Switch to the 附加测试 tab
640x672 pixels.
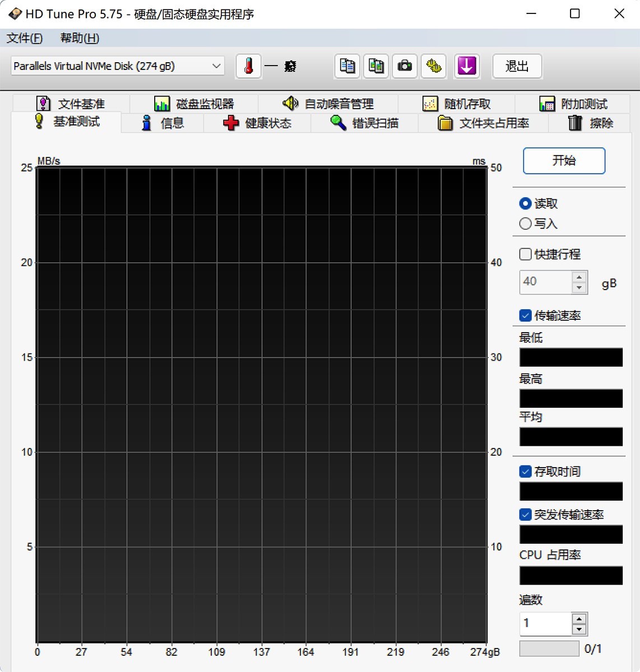[573, 104]
